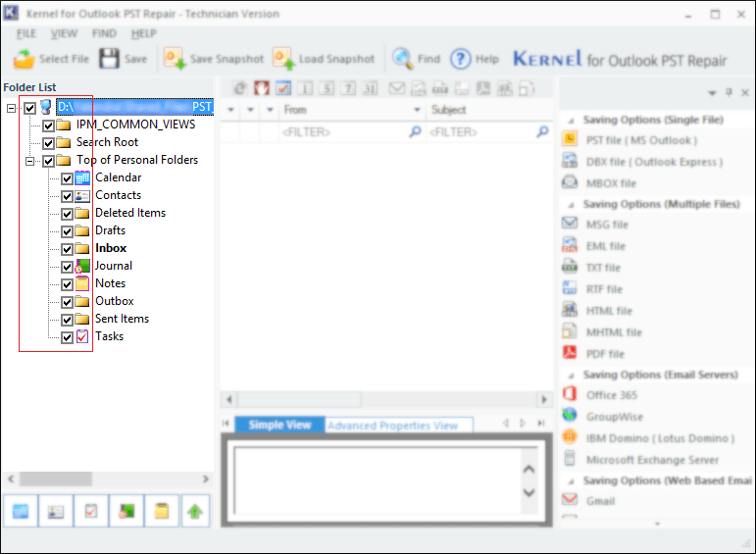Screen dimensions: 756x554
Task: Click message list scroll right arrow
Action: pos(544,399)
